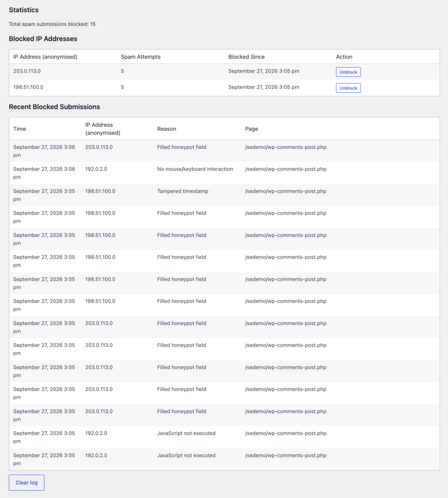The height and width of the screenshot is (498, 448).
Task: Select the Statistics heading
Action: (24, 10)
